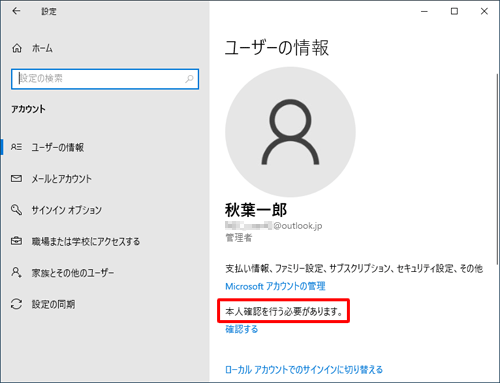Click the 管理者 role label
The height and width of the screenshot is (383, 500).
click(x=239, y=238)
